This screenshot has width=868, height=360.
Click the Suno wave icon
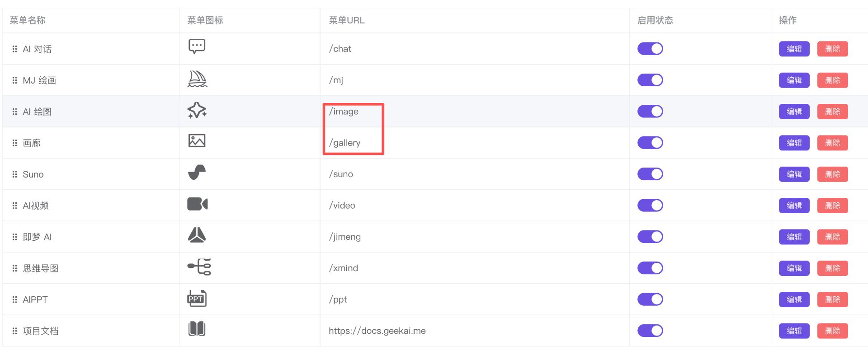tap(197, 173)
